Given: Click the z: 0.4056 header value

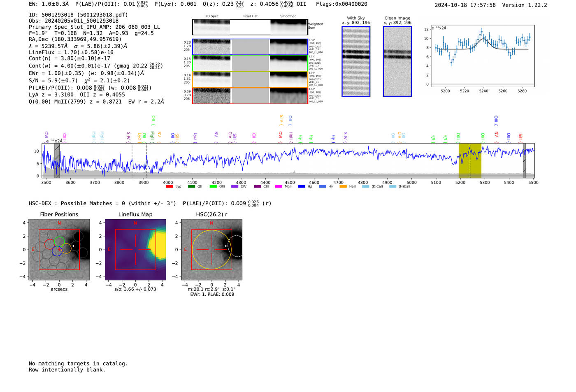Looking at the screenshot, I should [279, 4].
